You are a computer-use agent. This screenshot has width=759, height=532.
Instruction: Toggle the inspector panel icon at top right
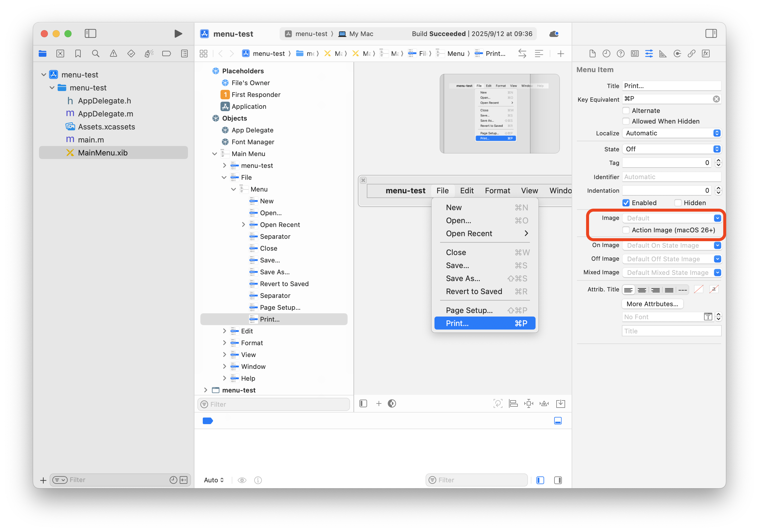click(x=711, y=33)
